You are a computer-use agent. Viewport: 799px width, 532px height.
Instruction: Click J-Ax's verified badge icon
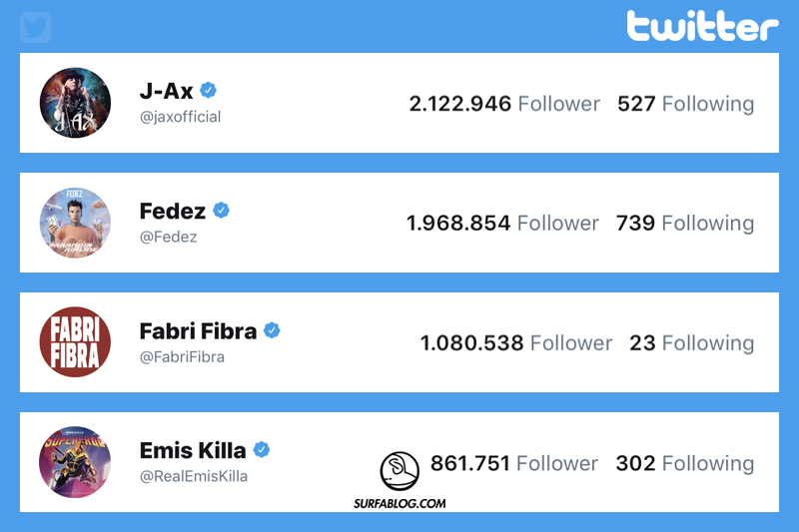(208, 91)
